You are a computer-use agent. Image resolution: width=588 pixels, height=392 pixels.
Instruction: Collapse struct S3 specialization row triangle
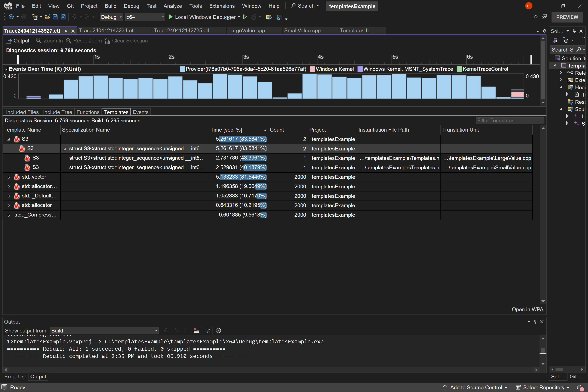(x=65, y=149)
